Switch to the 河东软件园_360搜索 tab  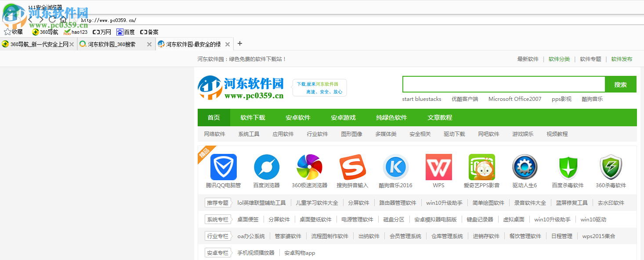(116, 44)
